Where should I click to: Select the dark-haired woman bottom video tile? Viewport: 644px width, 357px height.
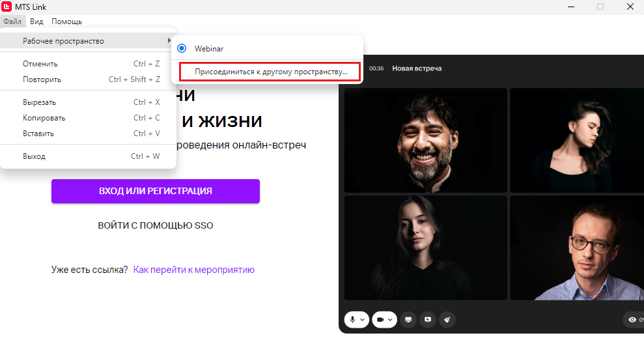425,248
